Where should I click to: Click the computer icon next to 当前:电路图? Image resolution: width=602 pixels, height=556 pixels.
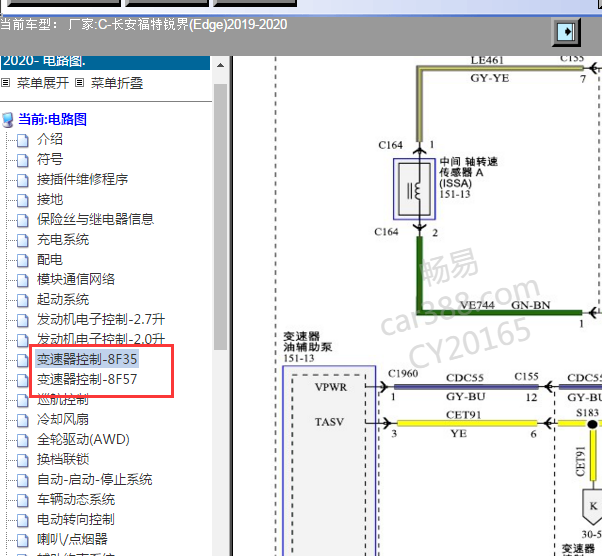tap(8, 120)
